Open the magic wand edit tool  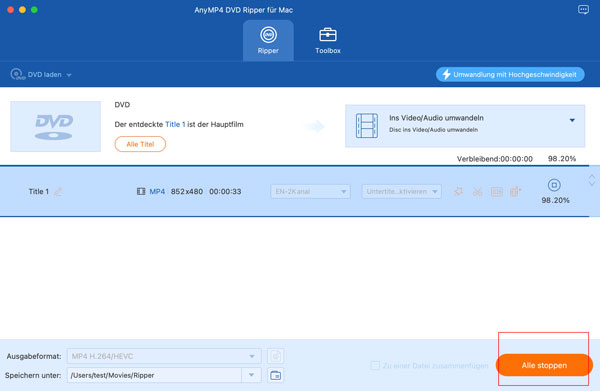(x=458, y=191)
